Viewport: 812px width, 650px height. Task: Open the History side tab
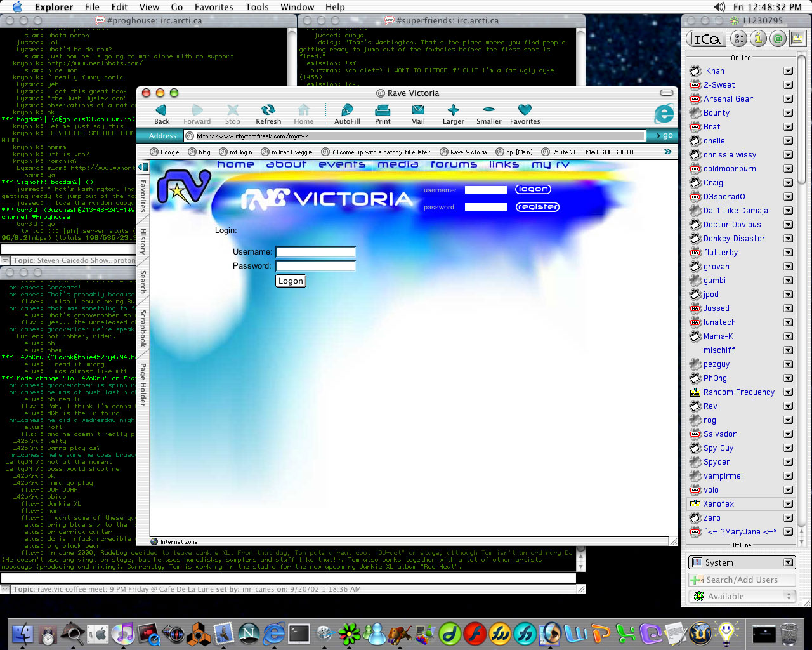coord(143,242)
